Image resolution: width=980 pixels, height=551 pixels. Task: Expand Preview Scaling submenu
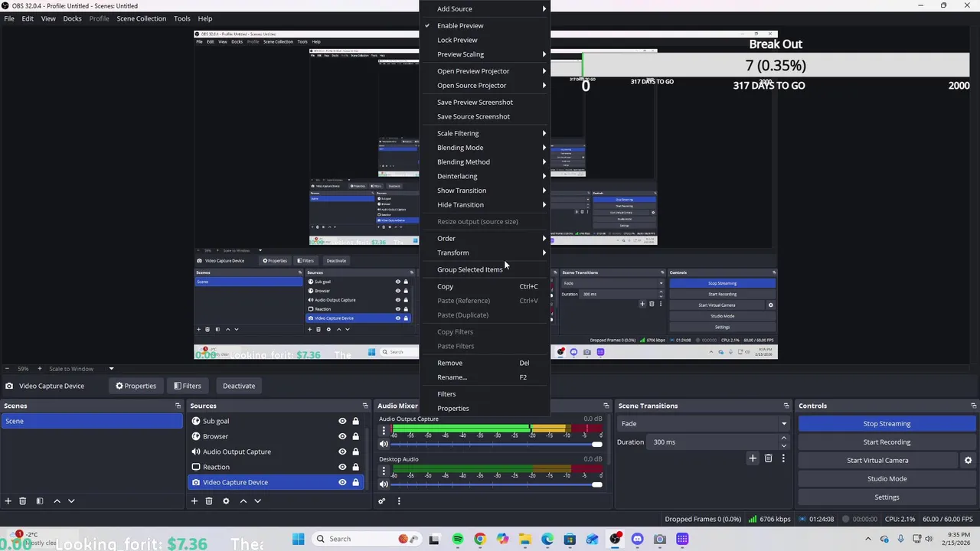[485, 54]
